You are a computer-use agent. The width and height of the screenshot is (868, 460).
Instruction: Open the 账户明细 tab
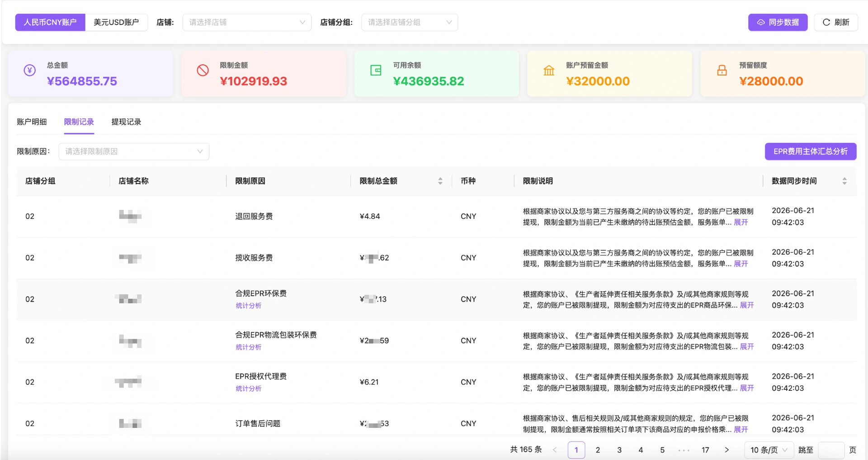tap(32, 122)
